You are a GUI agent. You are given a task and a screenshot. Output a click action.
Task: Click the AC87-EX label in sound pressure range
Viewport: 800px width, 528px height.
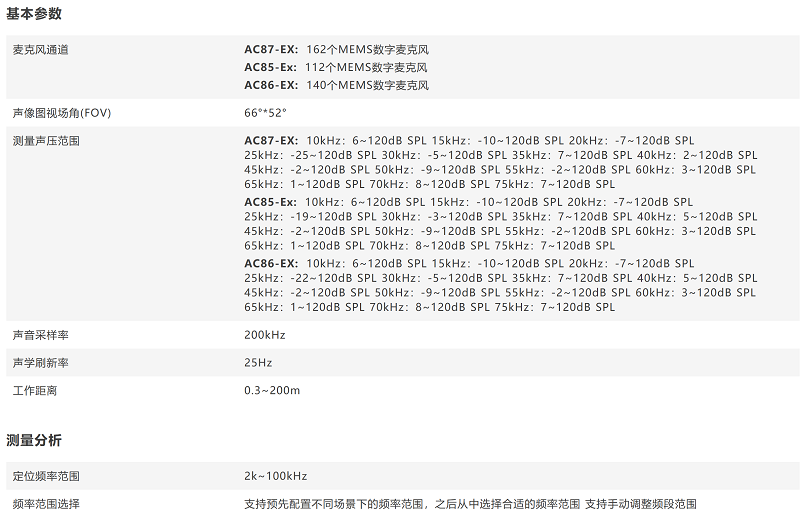pyautogui.click(x=271, y=140)
